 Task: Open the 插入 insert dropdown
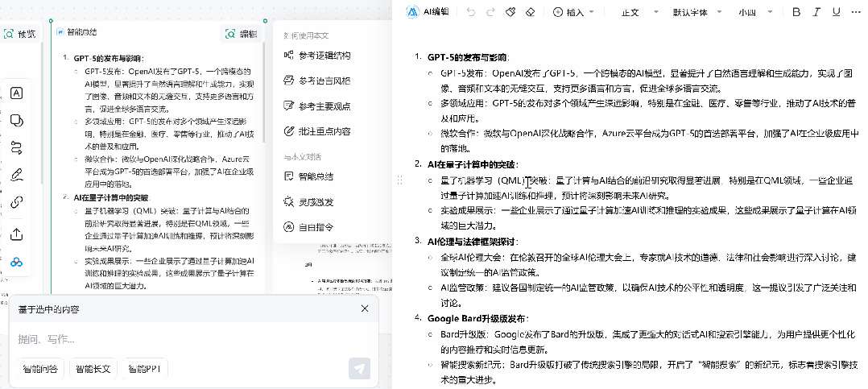coord(573,11)
